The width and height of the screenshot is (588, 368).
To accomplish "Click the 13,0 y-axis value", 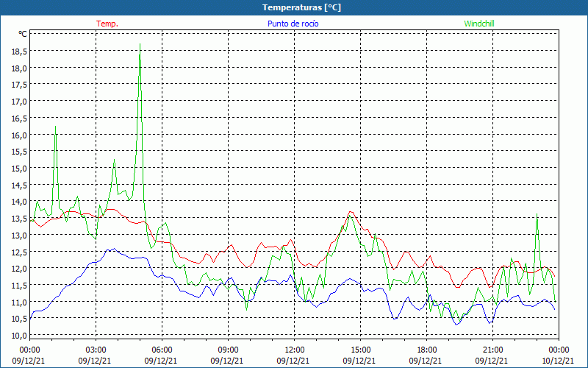I will (x=19, y=235).
